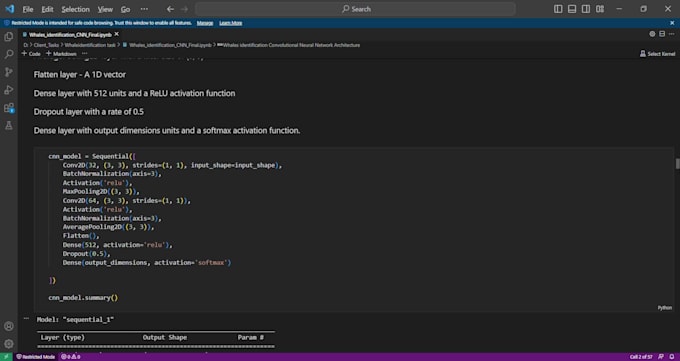Click the feedback icon in status bar
Viewport: 680px width, 361px height.
click(x=661, y=357)
